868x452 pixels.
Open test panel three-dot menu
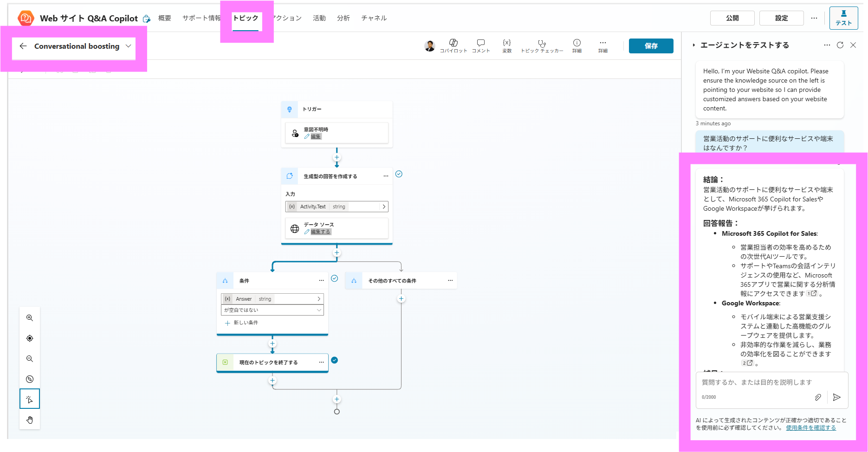pos(827,45)
